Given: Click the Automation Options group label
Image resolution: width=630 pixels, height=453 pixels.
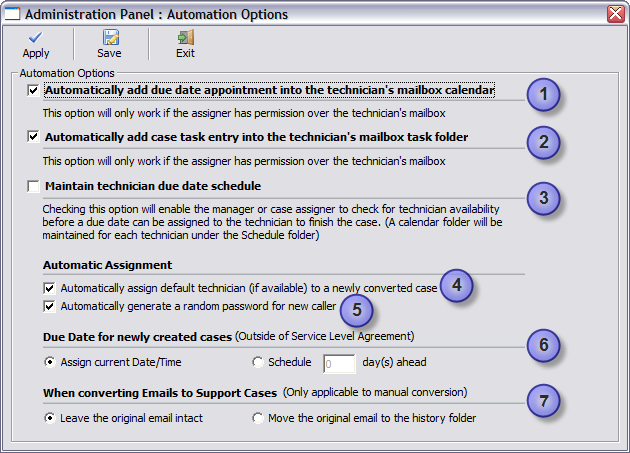Looking at the screenshot, I should tap(67, 73).
